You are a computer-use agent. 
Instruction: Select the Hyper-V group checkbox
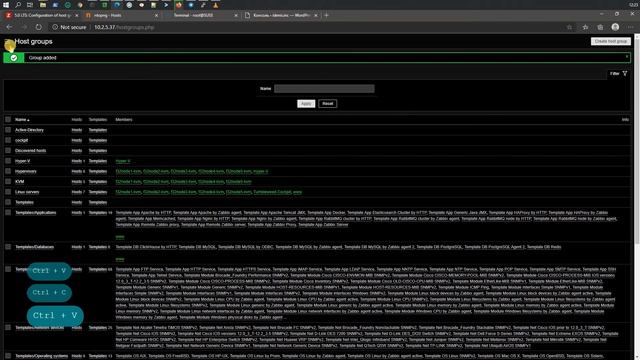pos(8,161)
